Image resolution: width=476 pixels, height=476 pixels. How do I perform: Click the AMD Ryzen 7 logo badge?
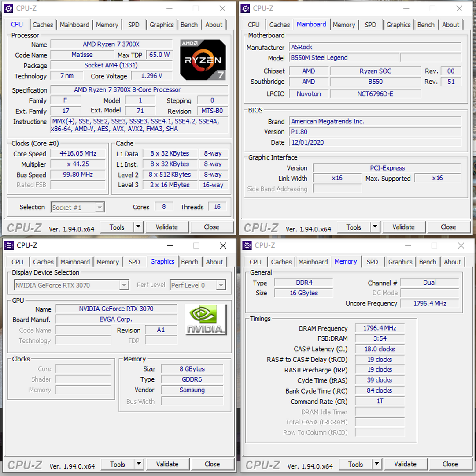pos(203,60)
